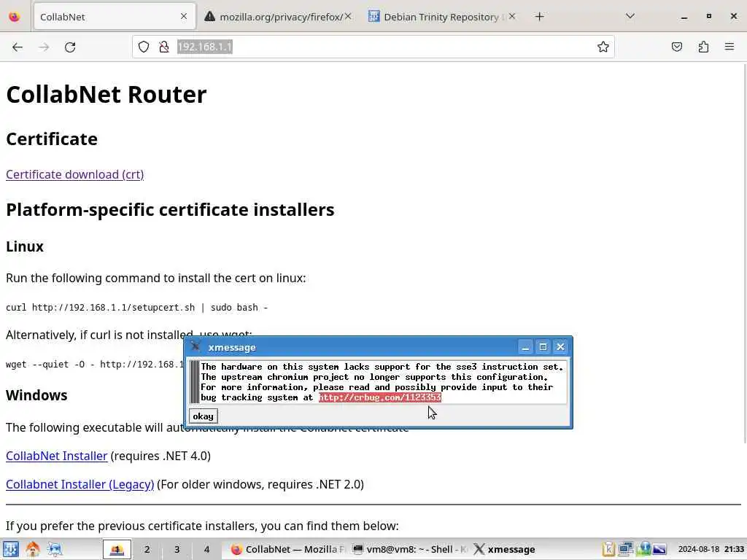Open the display settings tray icon

pyautogui.click(x=659, y=549)
